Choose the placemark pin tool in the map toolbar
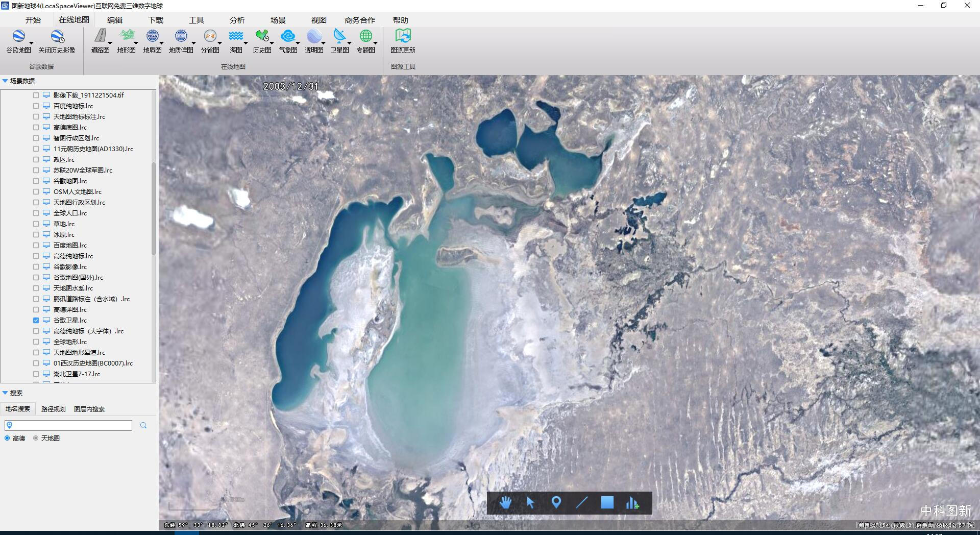This screenshot has height=535, width=980. click(x=556, y=503)
